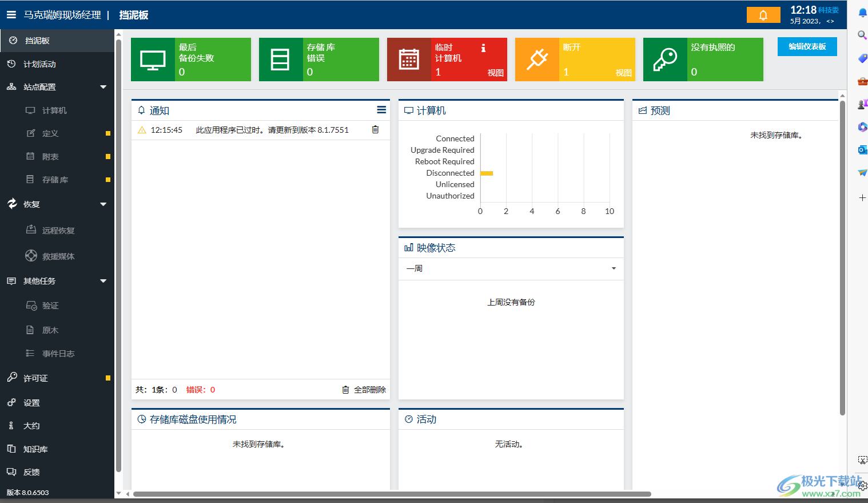Click the 映像状态 panel chart icon

[409, 248]
